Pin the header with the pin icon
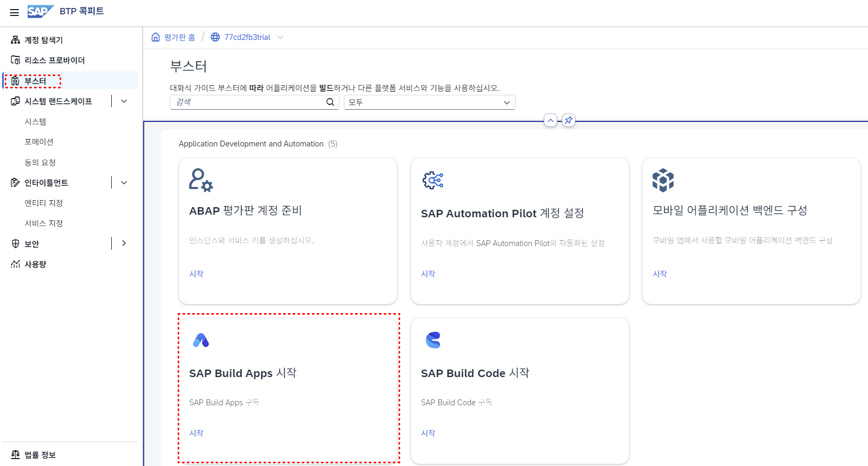 point(568,120)
